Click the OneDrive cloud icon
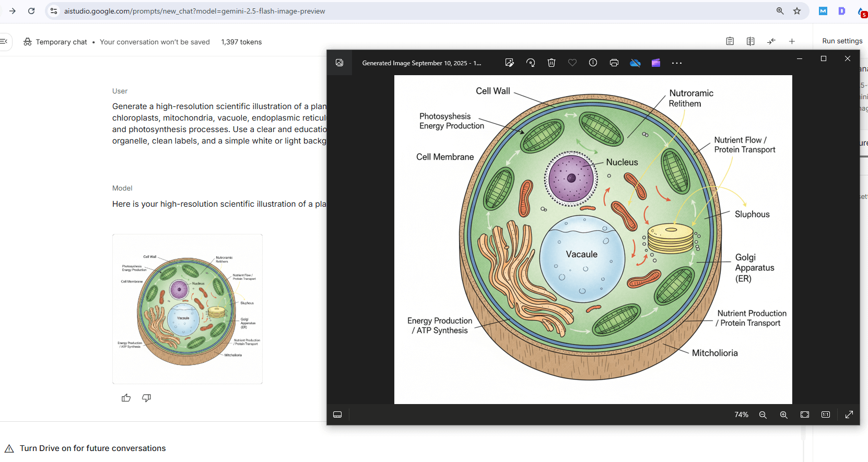This screenshot has height=462, width=868. [x=635, y=63]
